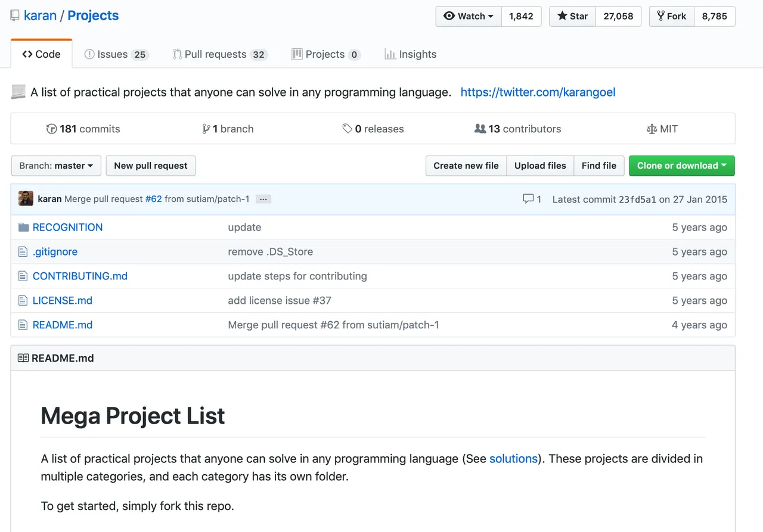Open the twitter.com/karangoel link
Viewport: 763px width, 532px height.
pos(538,92)
